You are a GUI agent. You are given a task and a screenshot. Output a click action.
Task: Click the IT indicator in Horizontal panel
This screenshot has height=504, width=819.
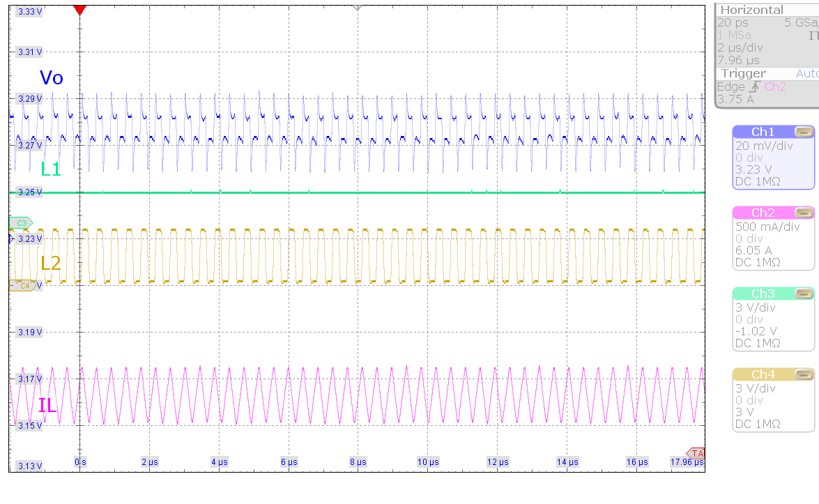pos(813,36)
